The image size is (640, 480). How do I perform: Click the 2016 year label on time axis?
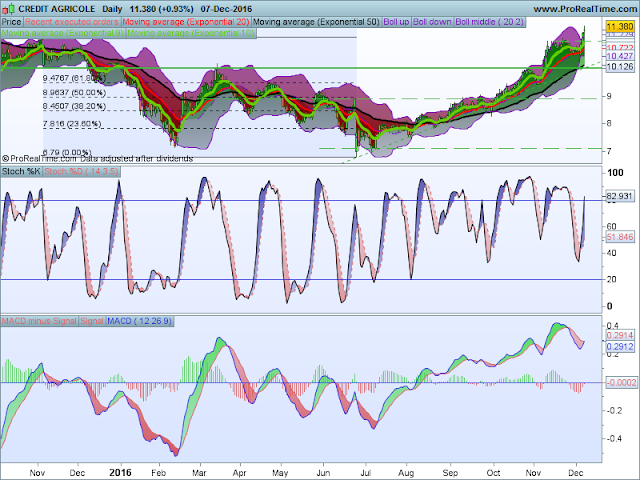point(120,473)
